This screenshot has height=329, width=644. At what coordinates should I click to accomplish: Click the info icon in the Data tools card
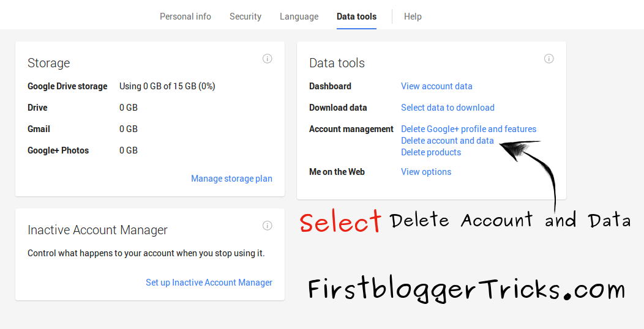coord(549,59)
